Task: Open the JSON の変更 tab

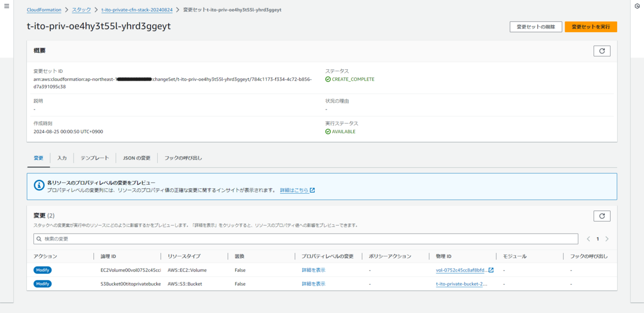Action: (x=136, y=158)
